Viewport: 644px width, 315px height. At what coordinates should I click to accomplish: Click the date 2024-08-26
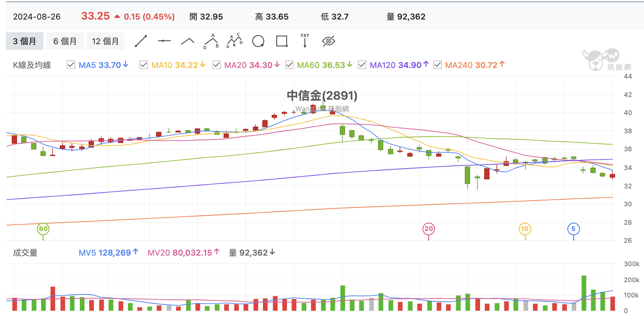tap(37, 17)
